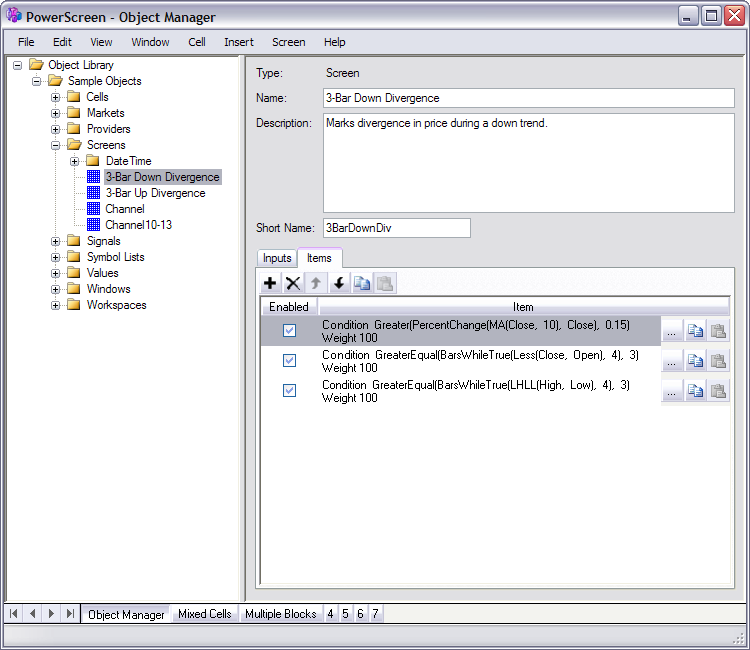750x650 pixels.
Task: Click the Item column header
Action: pos(523,307)
